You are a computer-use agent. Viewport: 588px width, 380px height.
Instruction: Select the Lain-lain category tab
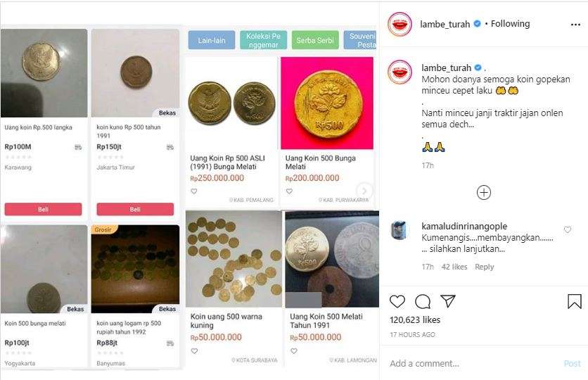[212, 40]
